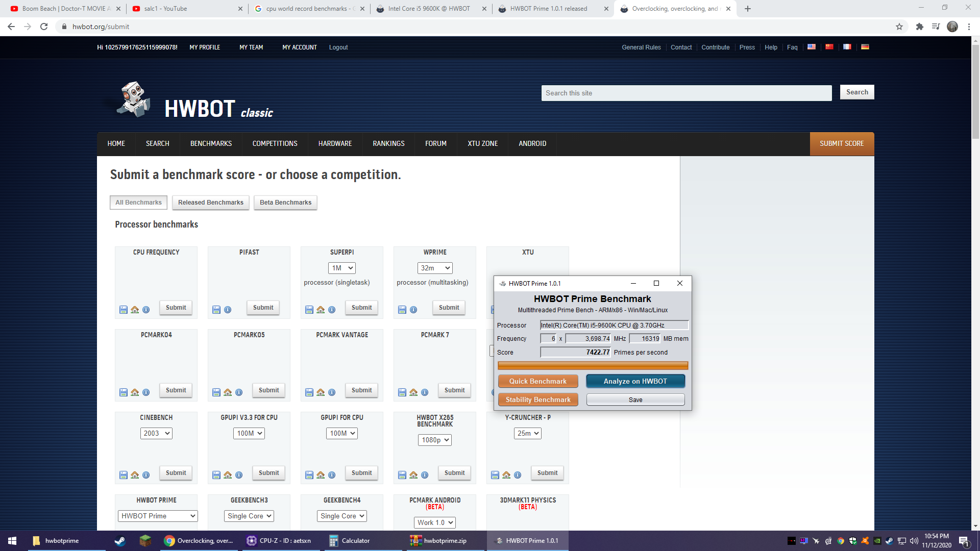Open the Windows Start menu
Viewport: 980px width, 551px height.
tap(12, 541)
